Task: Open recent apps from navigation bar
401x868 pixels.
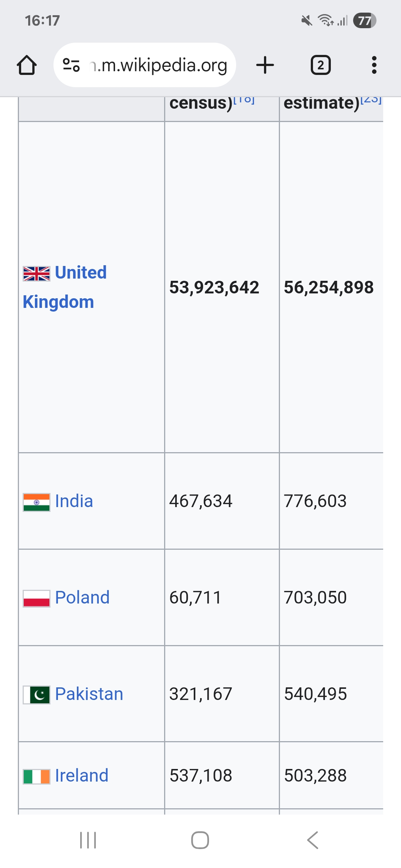Action: [x=88, y=840]
